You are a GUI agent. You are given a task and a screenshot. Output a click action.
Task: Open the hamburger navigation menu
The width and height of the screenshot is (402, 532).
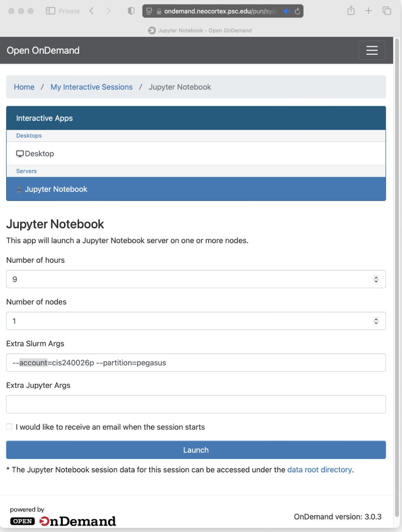[372, 50]
